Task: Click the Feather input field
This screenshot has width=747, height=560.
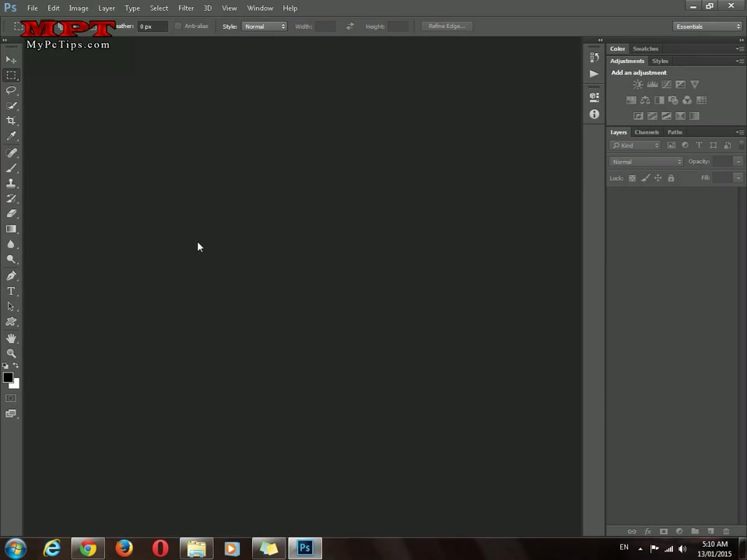Action: click(153, 26)
